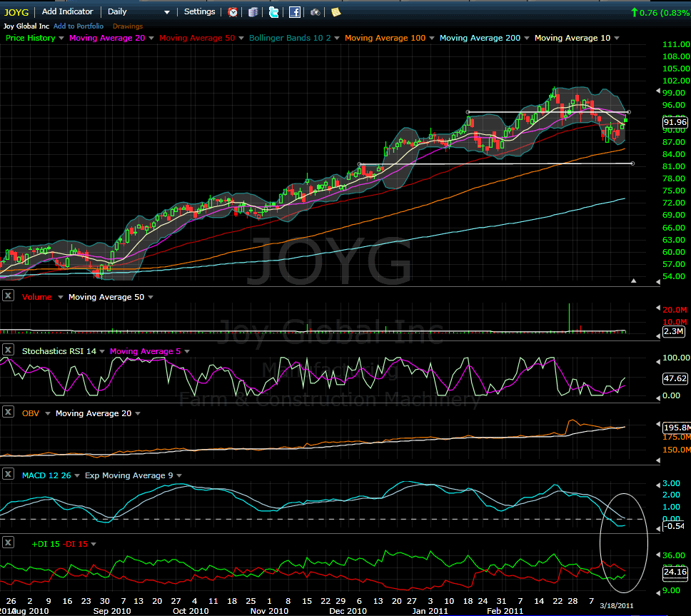Expand the OBV dropdown arrow
This screenshot has height=616, width=691.
point(48,414)
